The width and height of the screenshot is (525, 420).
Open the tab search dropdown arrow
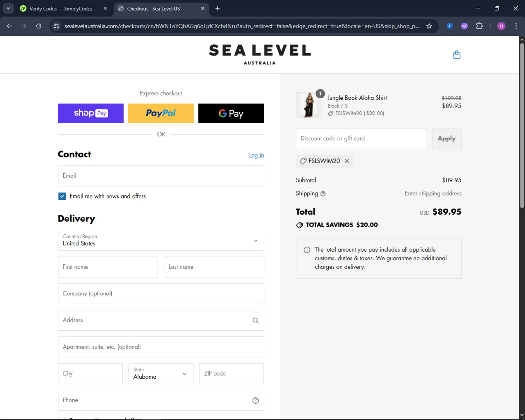(8, 8)
